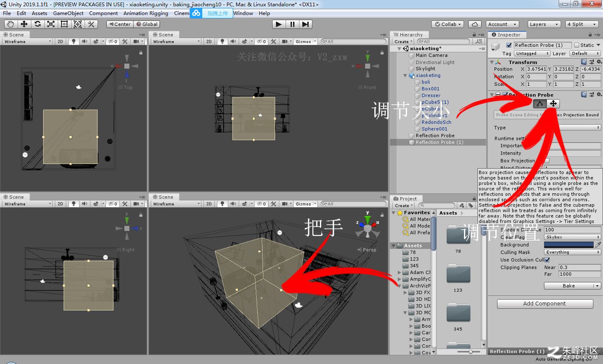Image resolution: width=603 pixels, height=364 pixels.
Task: Toggle scene audio in top-left Scene view
Action: pyautogui.click(x=85, y=41)
